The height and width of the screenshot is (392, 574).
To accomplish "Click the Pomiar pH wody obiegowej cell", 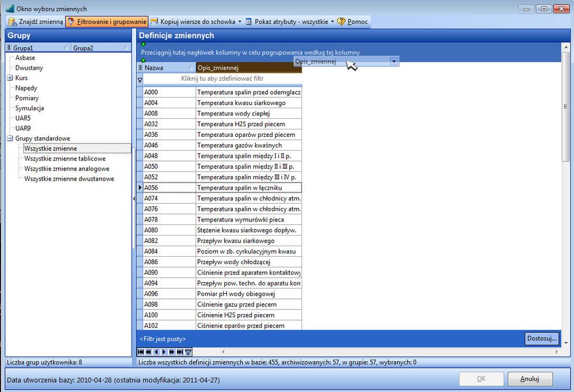I will click(248, 294).
